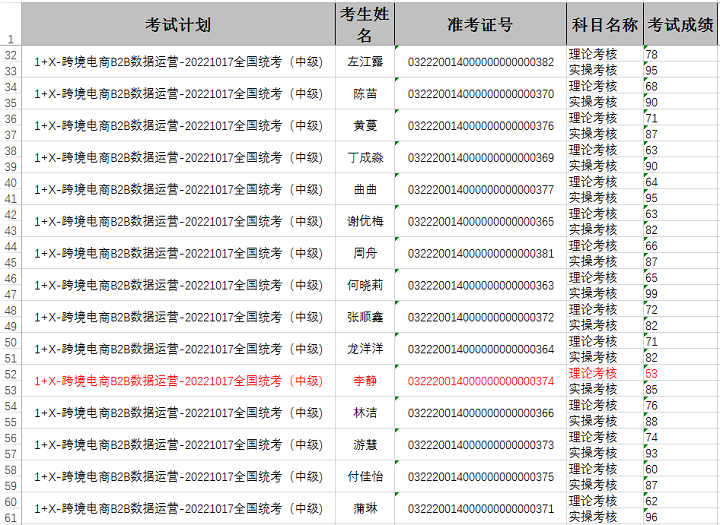Click 实操考核 cell in row 53
This screenshot has width=720, height=525.
pyautogui.click(x=605, y=389)
